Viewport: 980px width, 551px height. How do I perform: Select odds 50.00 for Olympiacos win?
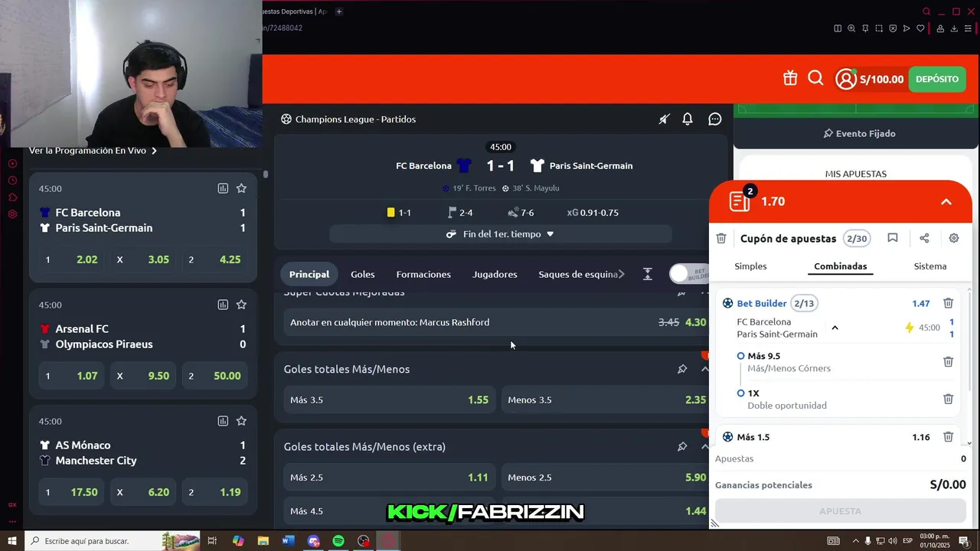[x=215, y=376]
